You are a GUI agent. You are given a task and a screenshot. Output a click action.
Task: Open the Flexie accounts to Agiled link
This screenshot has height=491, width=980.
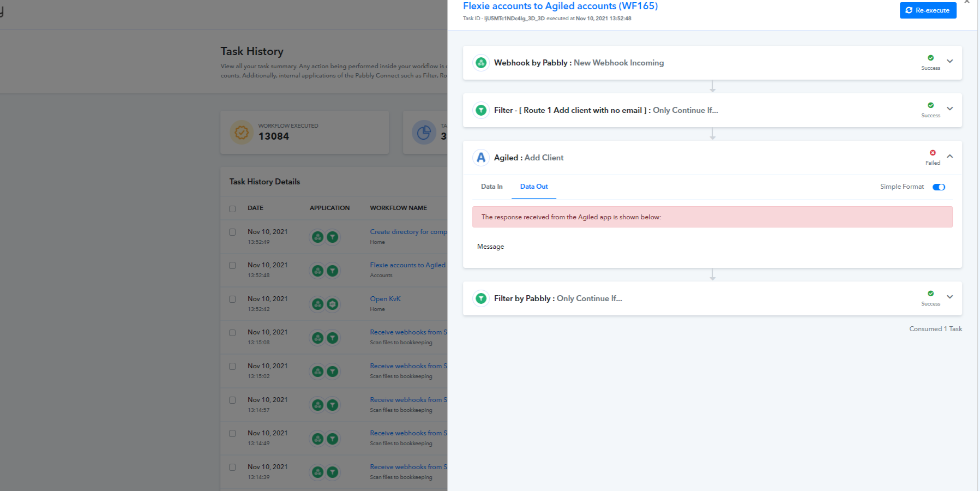pos(408,265)
